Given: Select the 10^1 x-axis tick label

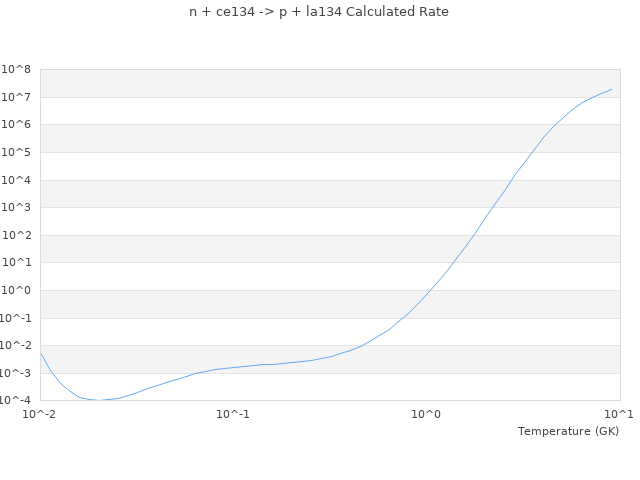Looking at the screenshot, I should coord(619,414).
